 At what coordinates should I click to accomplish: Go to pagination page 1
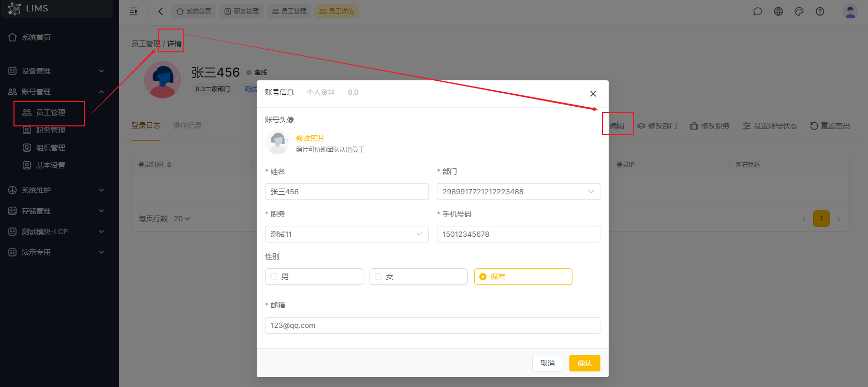pos(821,219)
